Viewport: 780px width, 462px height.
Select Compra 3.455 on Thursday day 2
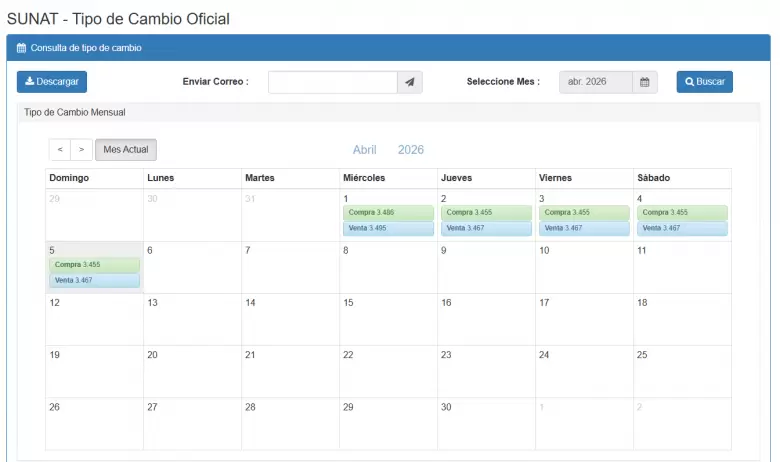pos(486,212)
